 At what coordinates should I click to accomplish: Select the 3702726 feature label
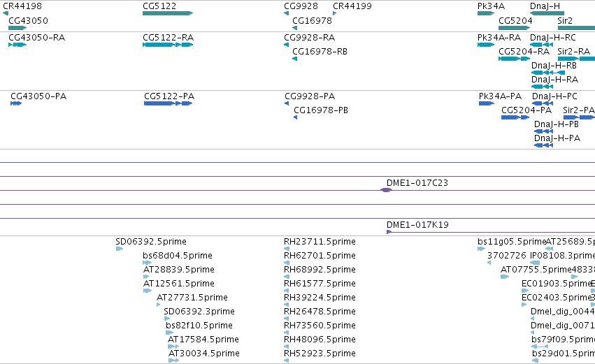pos(507,256)
